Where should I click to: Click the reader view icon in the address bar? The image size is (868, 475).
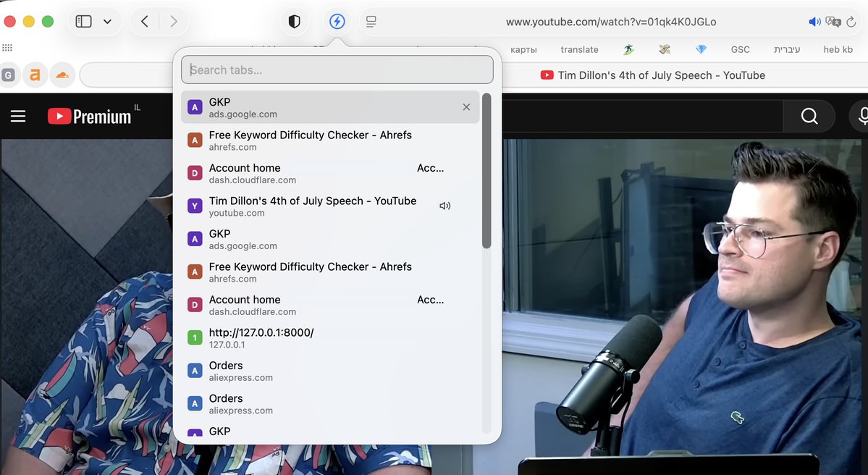pos(371,22)
